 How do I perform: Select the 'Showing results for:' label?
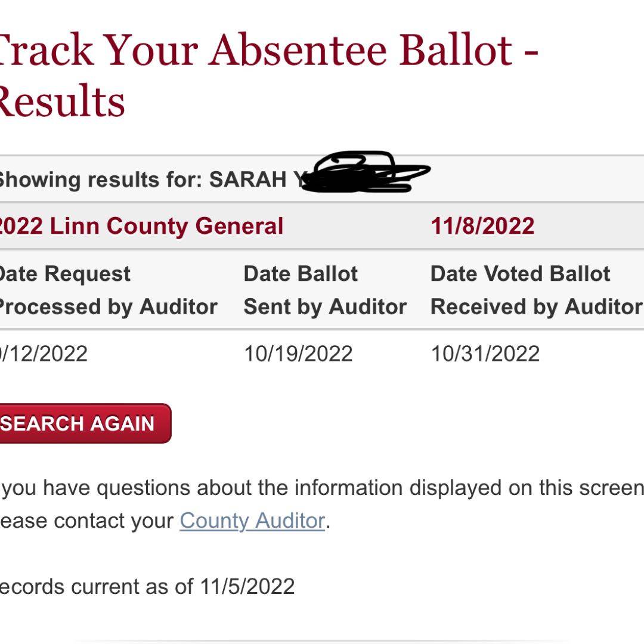coord(98,179)
